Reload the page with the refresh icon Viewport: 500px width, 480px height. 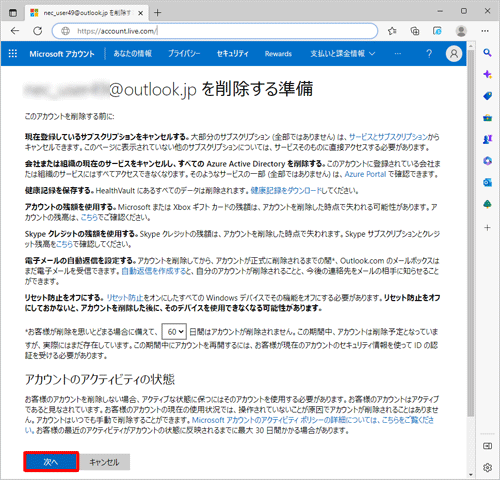pos(38,31)
